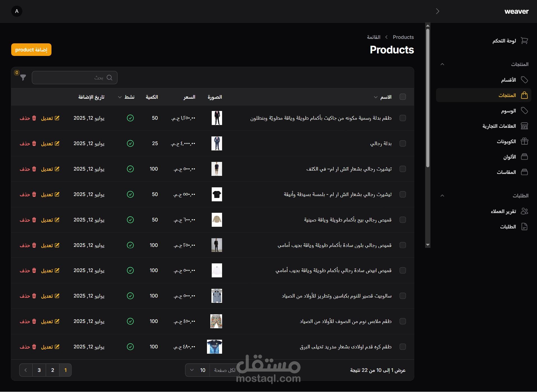Collapse the الطلبات sidebar group chevron
This screenshot has height=392, width=537.
click(x=442, y=195)
